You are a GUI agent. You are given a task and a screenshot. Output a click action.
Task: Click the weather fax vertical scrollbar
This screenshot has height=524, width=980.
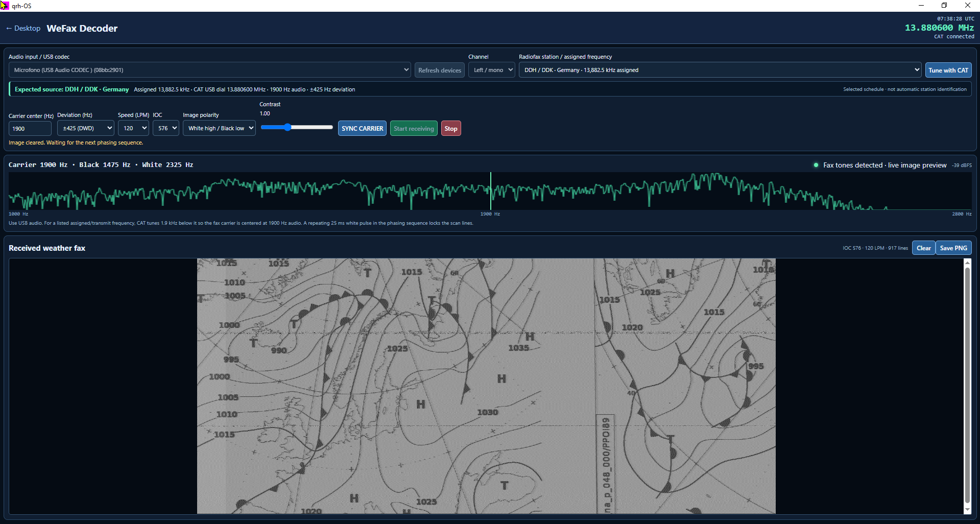[967, 386]
